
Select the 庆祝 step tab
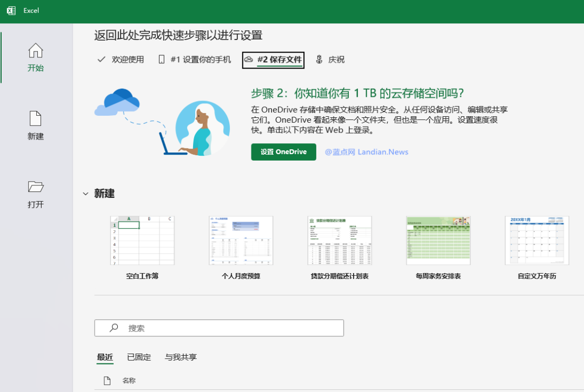[330, 59]
